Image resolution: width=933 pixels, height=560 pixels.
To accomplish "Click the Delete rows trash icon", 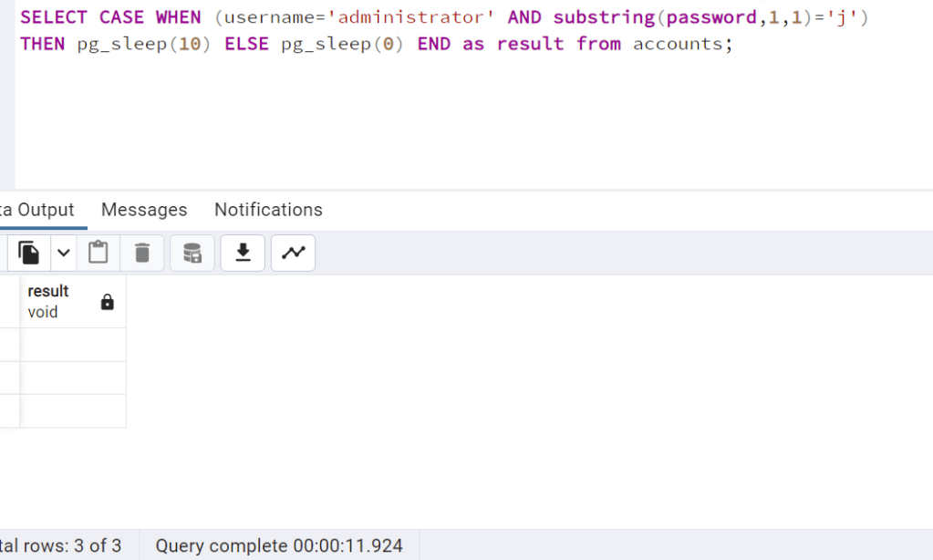I will click(x=142, y=253).
